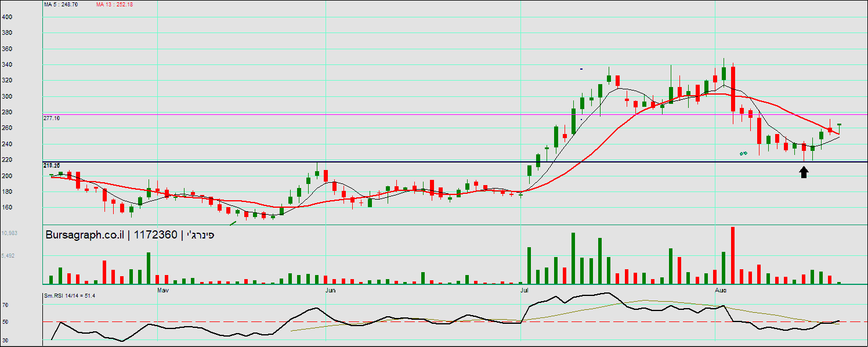868x347 pixels.
Task: Pick the 260 price axis value
Action: tap(8, 128)
